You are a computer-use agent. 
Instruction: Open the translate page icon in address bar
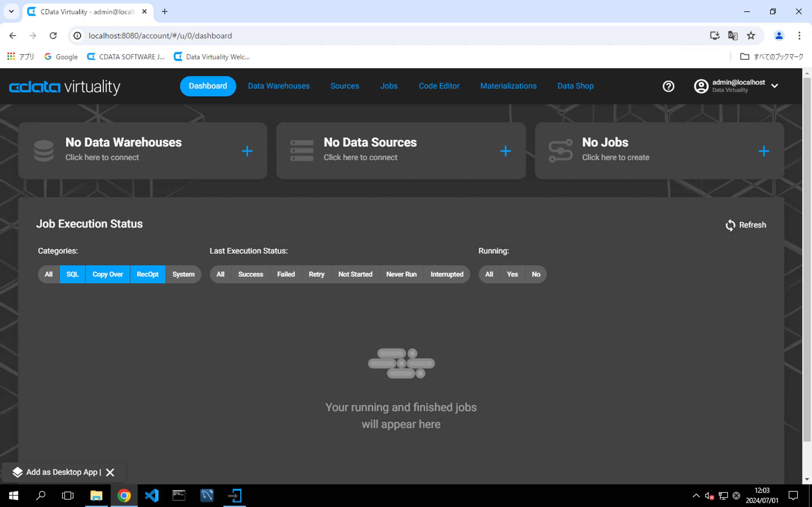pos(732,35)
